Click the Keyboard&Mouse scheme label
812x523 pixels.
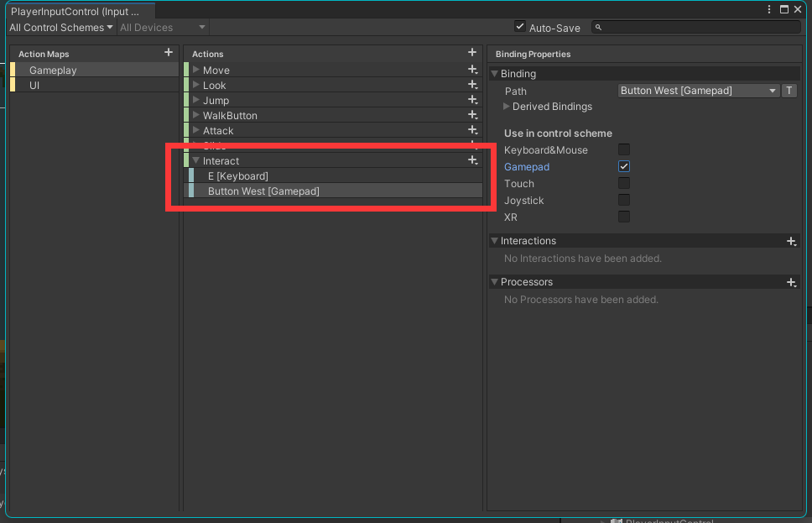pyautogui.click(x=546, y=150)
